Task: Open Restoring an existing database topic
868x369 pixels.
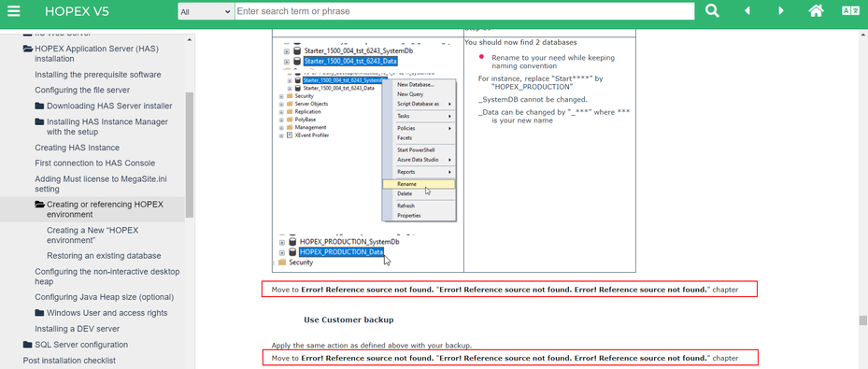Action: click(x=104, y=256)
